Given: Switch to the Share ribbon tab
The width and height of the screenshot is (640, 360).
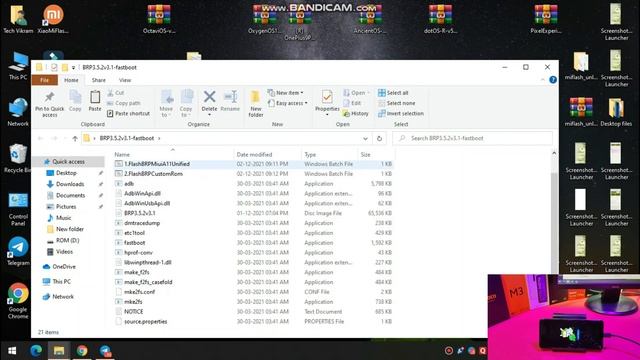Looking at the screenshot, I should coord(98,80).
